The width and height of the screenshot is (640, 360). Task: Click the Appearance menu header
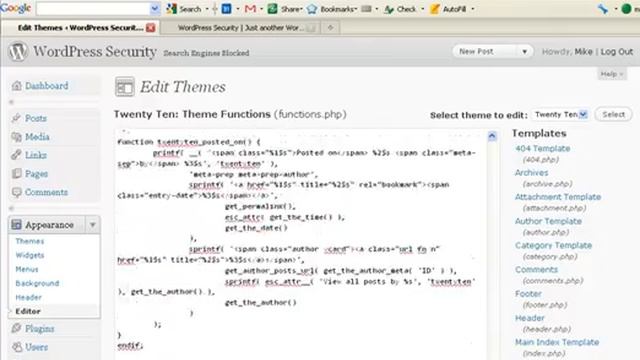click(x=49, y=225)
